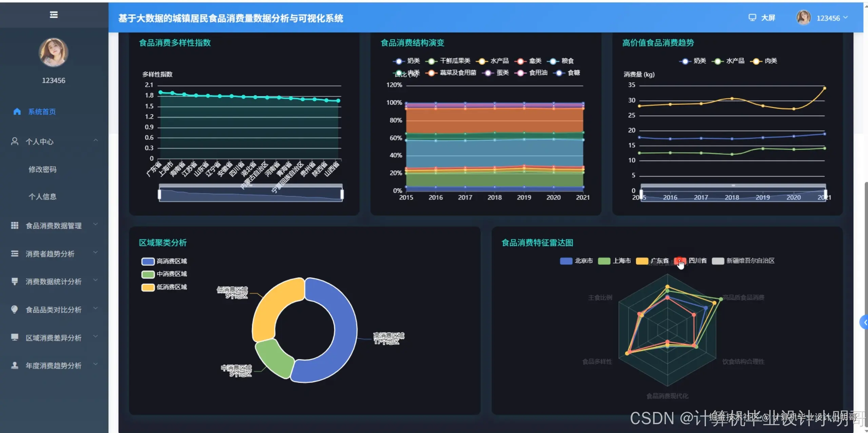This screenshot has height=433, width=868.
Task: Click right handle of diversity chart zoom slider
Action: [x=342, y=194]
